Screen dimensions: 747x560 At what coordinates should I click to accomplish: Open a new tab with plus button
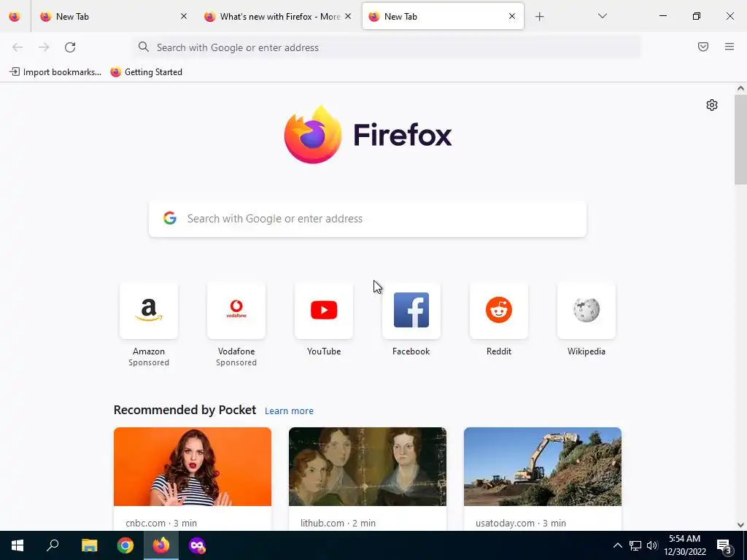539,17
